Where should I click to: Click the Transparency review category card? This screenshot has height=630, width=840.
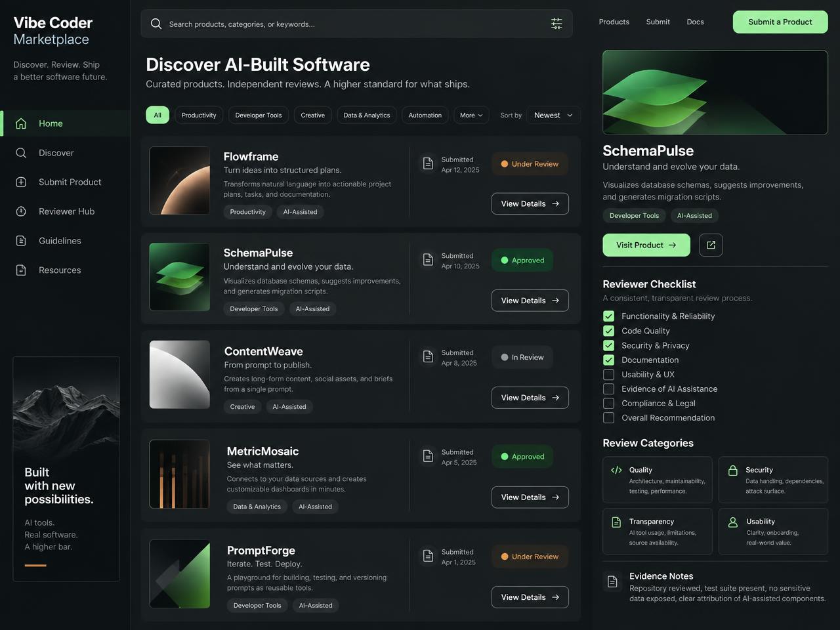pos(658,532)
